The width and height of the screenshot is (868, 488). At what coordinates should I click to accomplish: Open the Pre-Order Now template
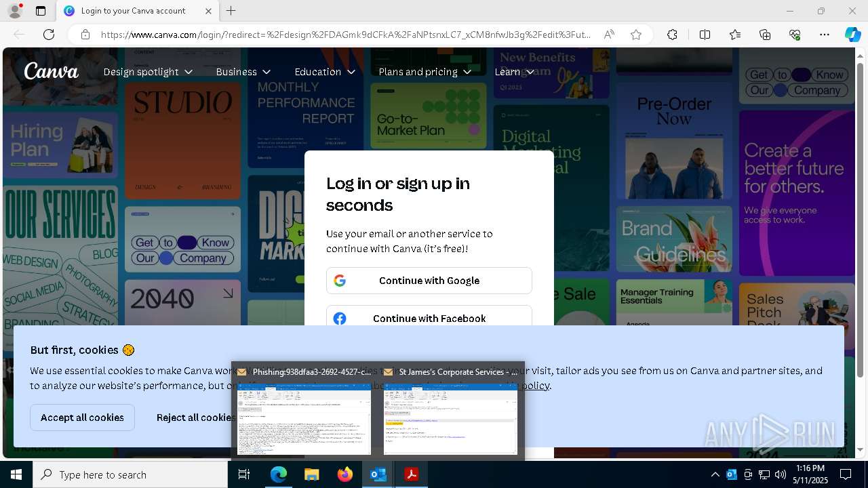(674, 140)
